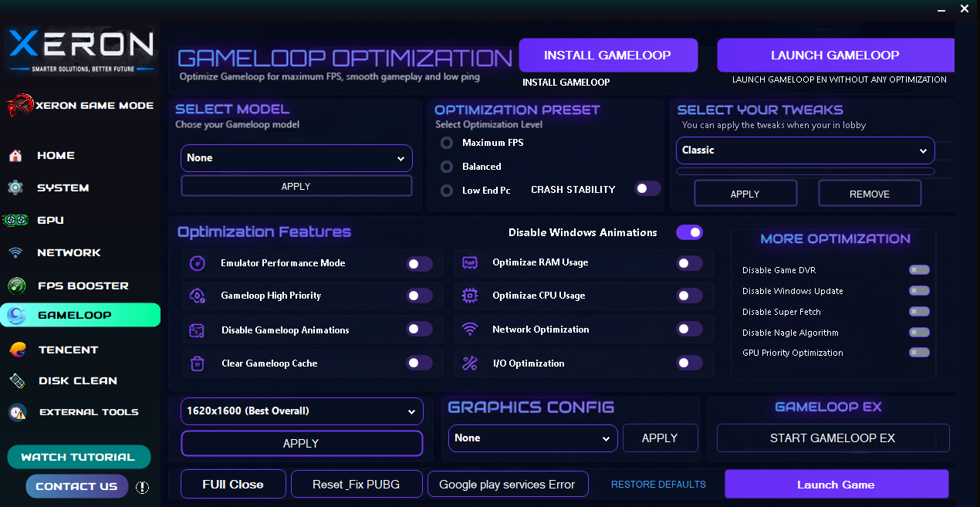Click the Clear Gameloop Cache trash icon
This screenshot has width=980, height=507.
coord(198,363)
